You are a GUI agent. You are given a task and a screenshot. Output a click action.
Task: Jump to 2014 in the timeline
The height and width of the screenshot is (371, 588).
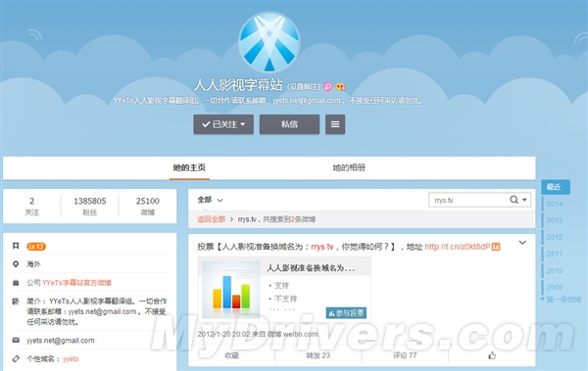[555, 204]
